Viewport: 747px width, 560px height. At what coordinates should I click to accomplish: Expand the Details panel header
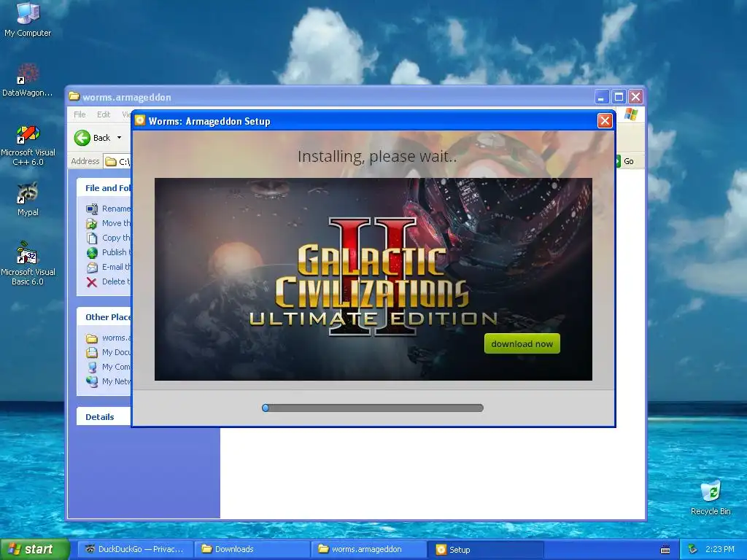click(x=104, y=417)
